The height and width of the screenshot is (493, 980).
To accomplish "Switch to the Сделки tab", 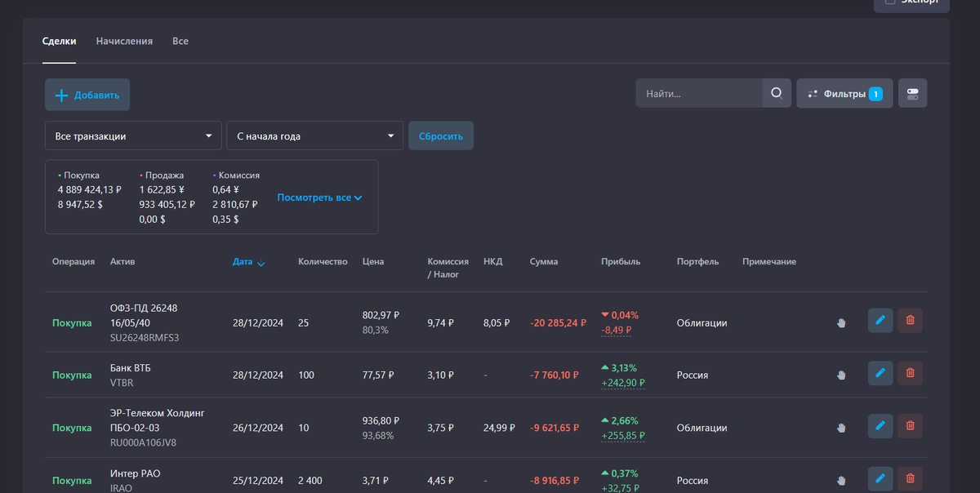I will (x=60, y=41).
